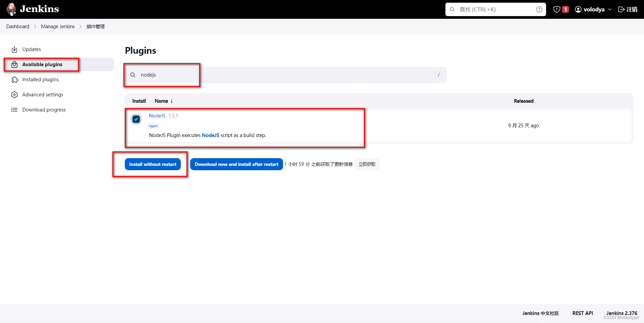This screenshot has height=323, width=644.
Task: Click the Advanced settings gear icon
Action: 14,95
